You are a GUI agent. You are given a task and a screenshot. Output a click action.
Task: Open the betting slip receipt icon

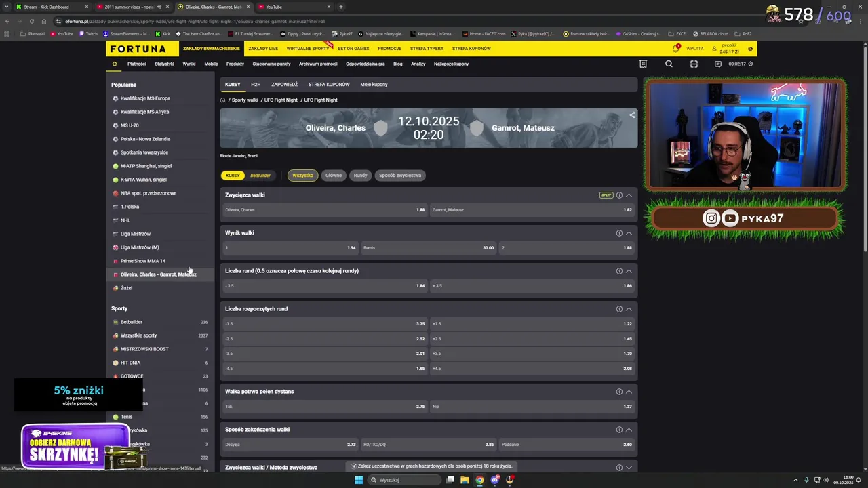[x=643, y=64]
